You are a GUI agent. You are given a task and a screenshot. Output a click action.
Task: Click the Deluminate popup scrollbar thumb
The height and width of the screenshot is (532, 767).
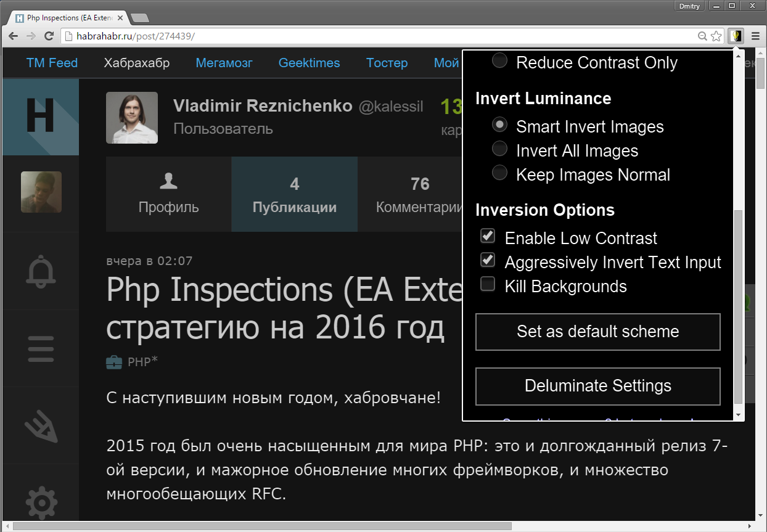[738, 306]
